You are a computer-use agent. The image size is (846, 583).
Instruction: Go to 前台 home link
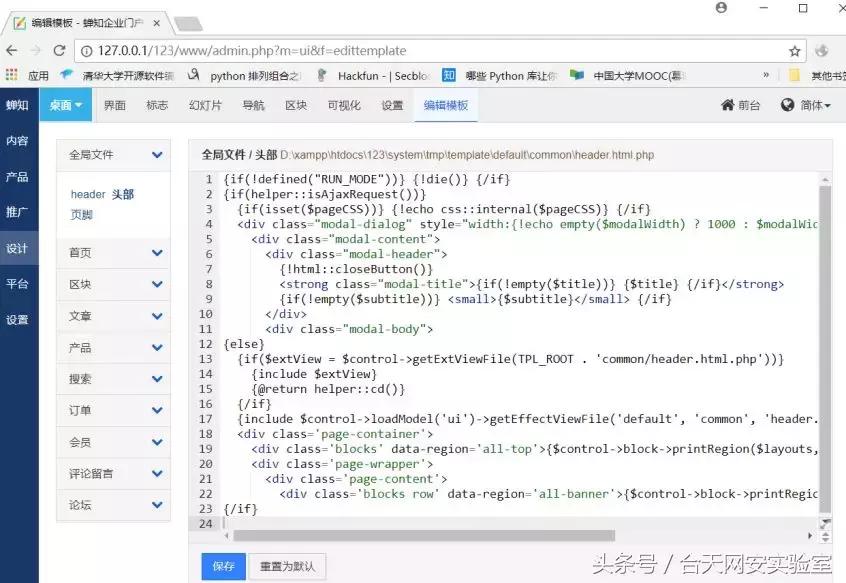[x=740, y=105]
